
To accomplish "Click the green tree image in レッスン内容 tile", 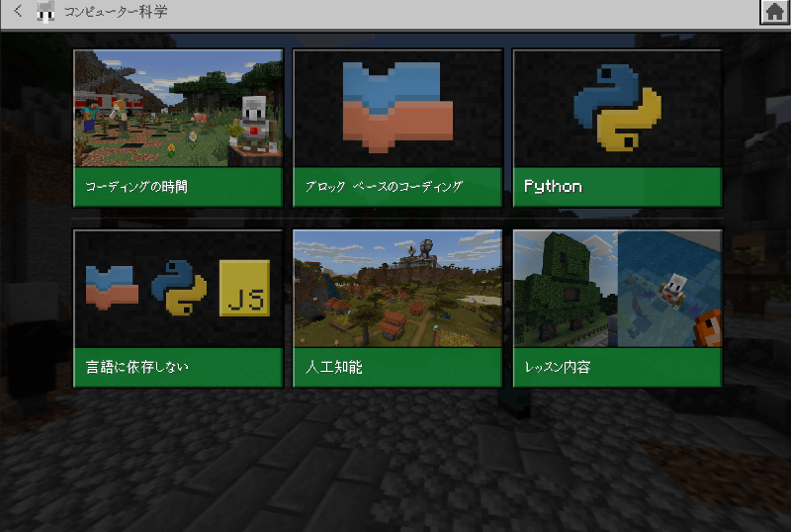I will pos(566,289).
